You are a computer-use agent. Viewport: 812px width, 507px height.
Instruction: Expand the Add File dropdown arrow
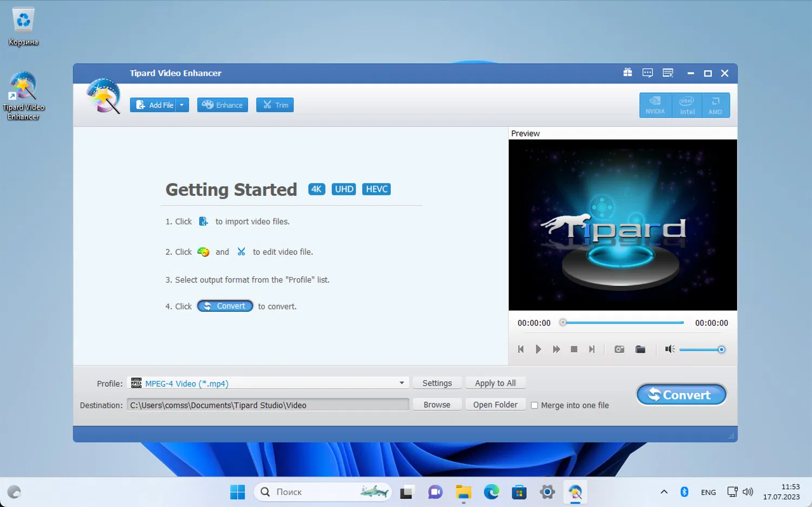click(x=182, y=105)
